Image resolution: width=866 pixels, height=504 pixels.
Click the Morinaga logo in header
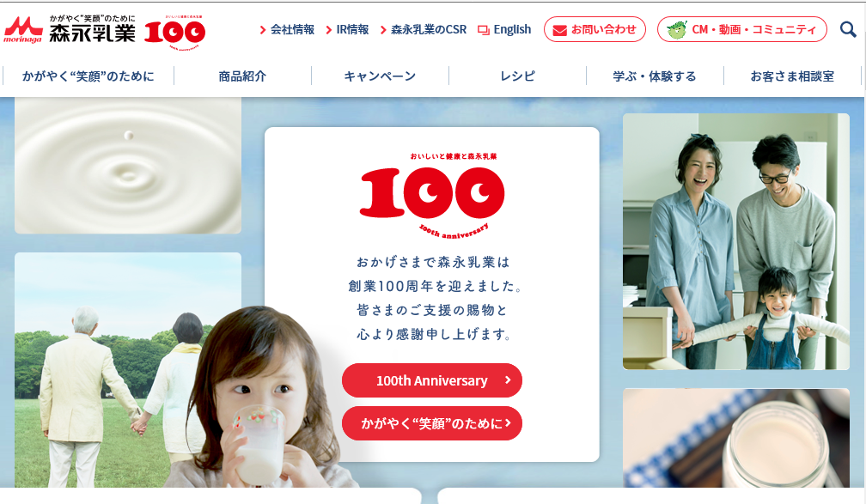70,29
